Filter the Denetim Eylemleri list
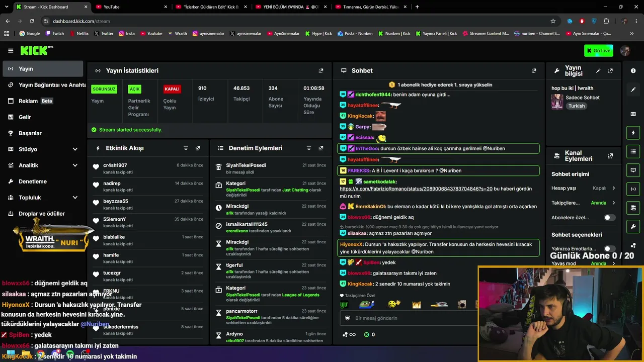Screen dimensions: 644x362 [309, 148]
